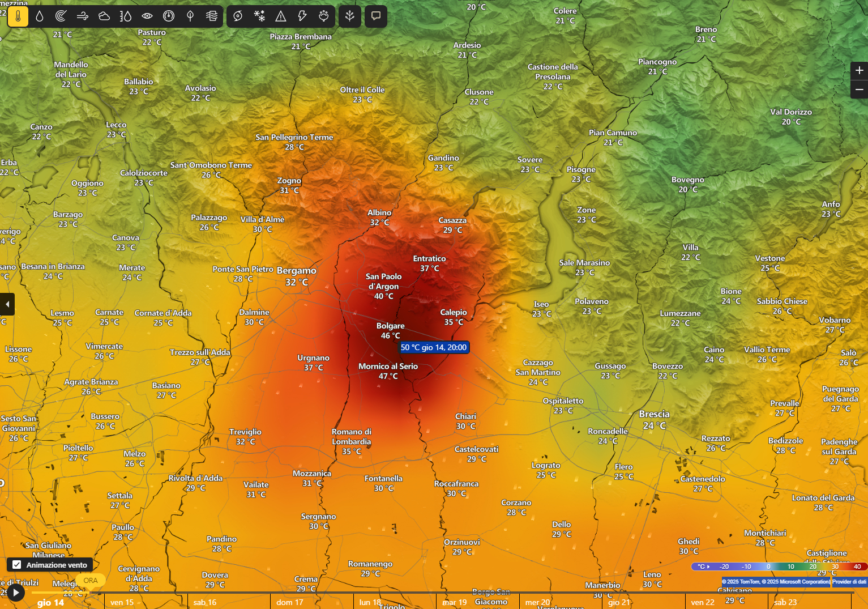This screenshot has width=868, height=609.
Task: Select dom 17 on the timeline
Action: pos(290,603)
